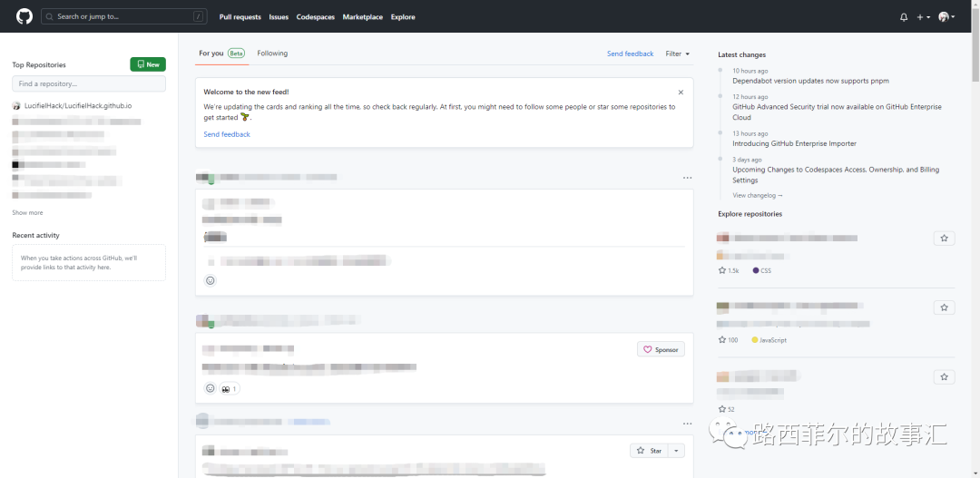Click View changelog link
980x478 pixels.
[x=758, y=196]
